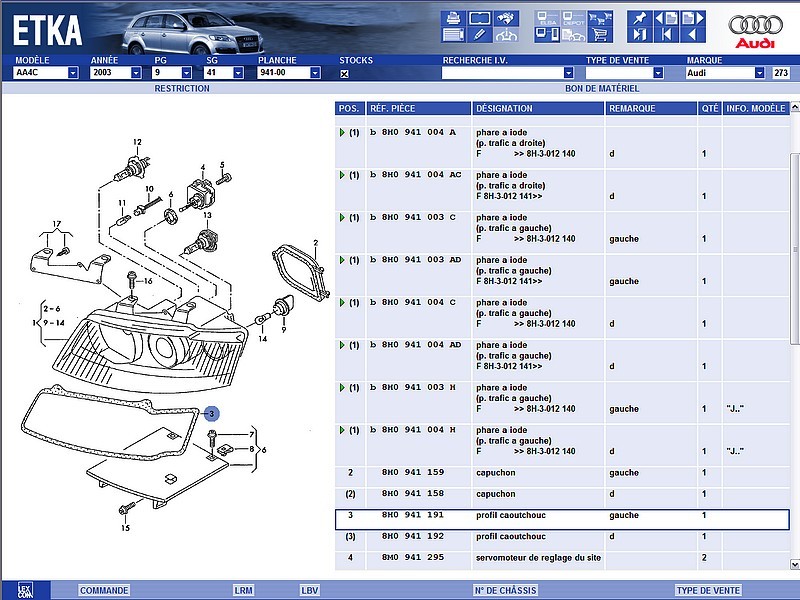Click the field showing 273
The image size is (800, 600).
point(781,73)
